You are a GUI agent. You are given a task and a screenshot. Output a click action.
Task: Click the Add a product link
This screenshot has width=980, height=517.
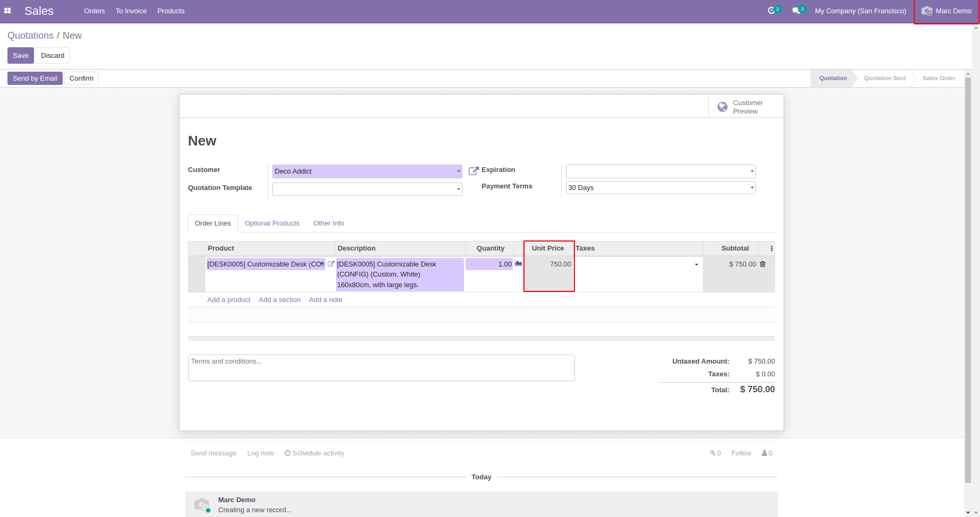(229, 300)
